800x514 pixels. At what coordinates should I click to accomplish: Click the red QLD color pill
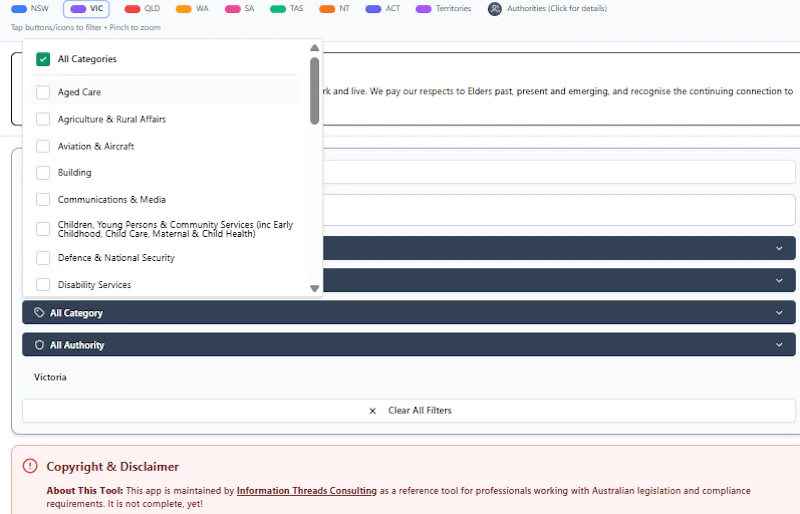tap(132, 9)
